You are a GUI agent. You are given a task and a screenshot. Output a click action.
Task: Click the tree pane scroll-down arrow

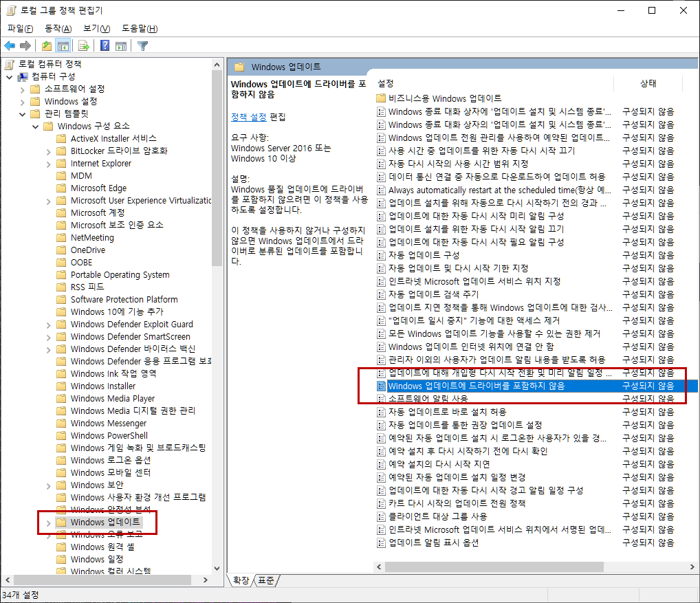217,569
